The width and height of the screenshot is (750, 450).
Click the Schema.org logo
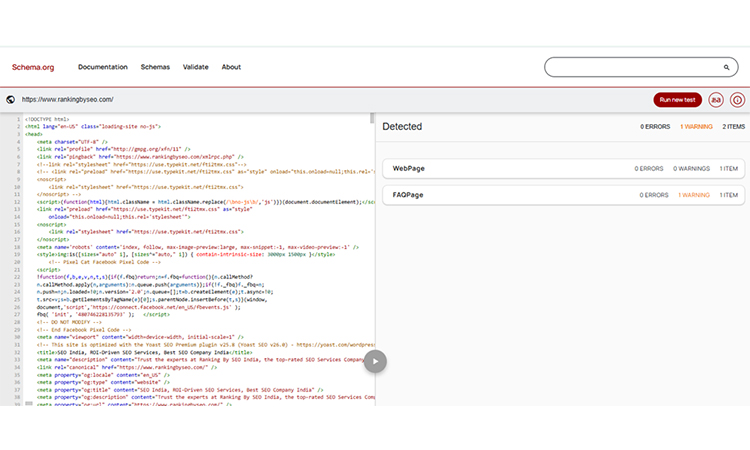coord(33,67)
